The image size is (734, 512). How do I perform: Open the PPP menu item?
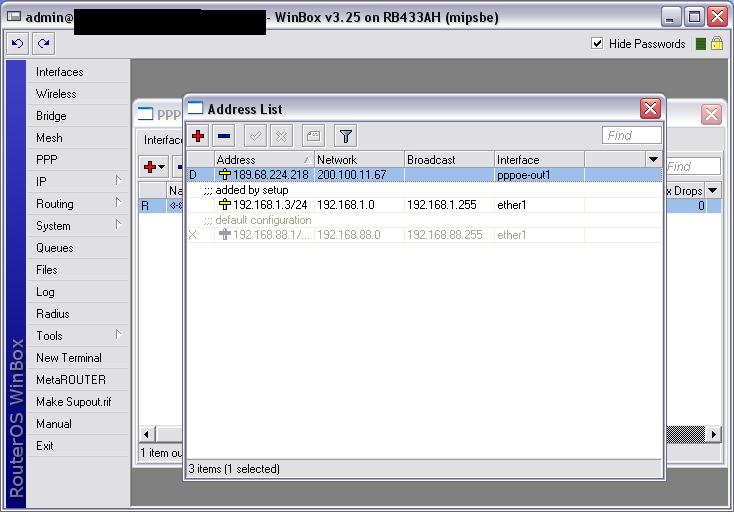pyautogui.click(x=77, y=160)
